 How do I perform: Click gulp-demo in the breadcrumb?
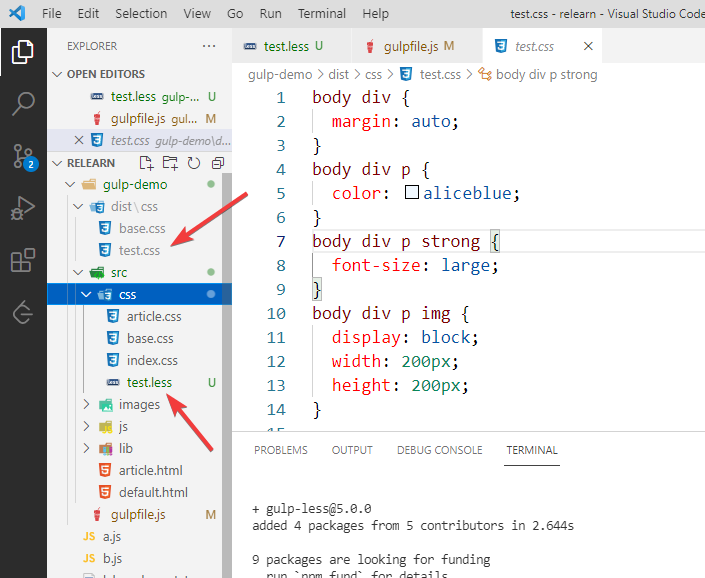click(280, 74)
